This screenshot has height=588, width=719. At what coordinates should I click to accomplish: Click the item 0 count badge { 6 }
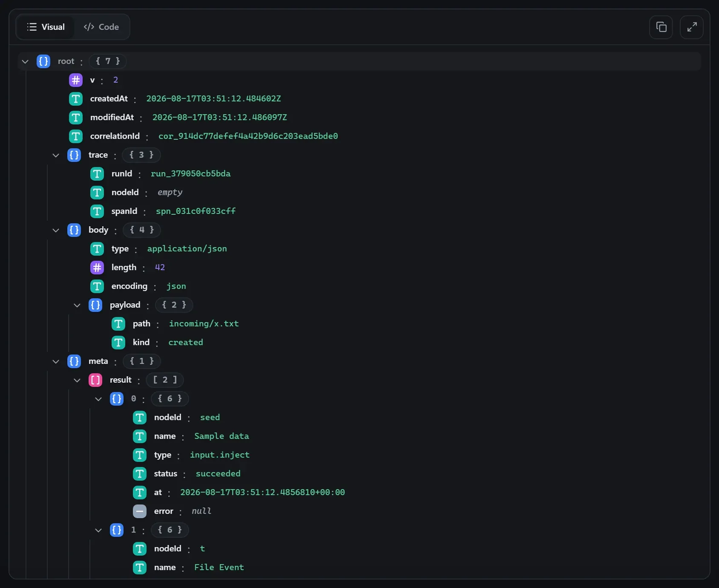(170, 399)
